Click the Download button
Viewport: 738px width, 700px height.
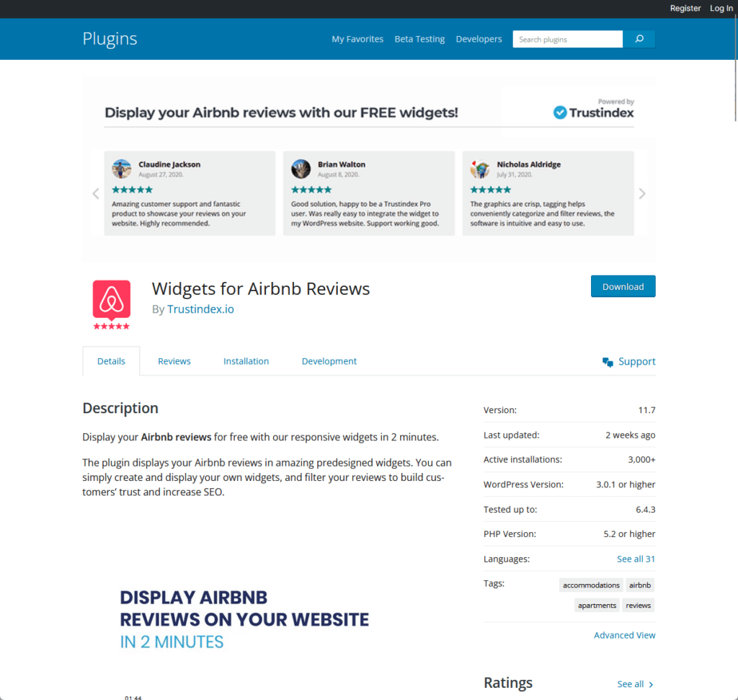pyautogui.click(x=623, y=286)
